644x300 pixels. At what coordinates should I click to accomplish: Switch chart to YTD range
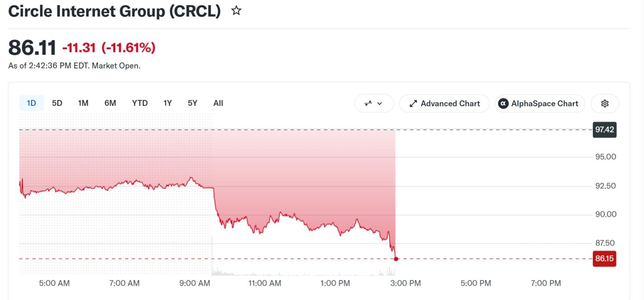140,103
